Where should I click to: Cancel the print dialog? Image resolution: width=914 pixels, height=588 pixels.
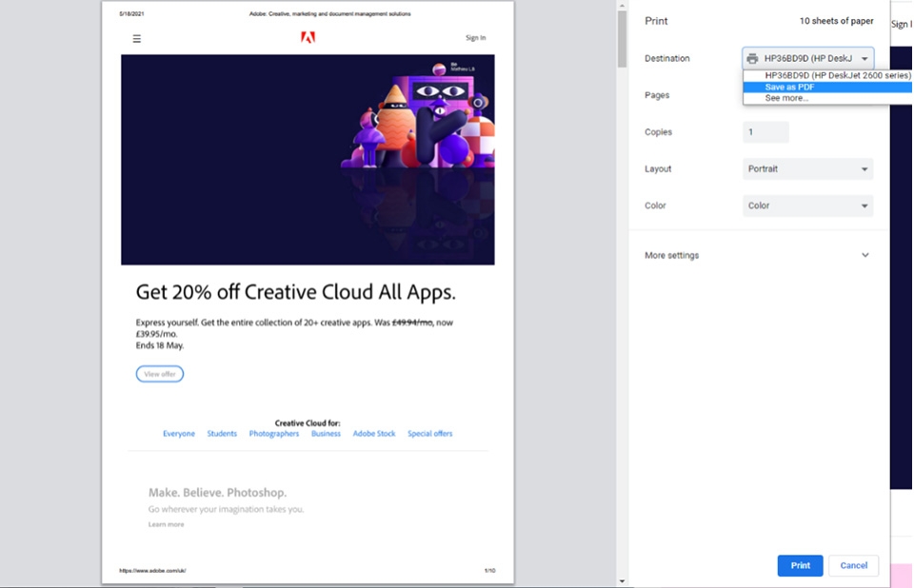pos(853,565)
